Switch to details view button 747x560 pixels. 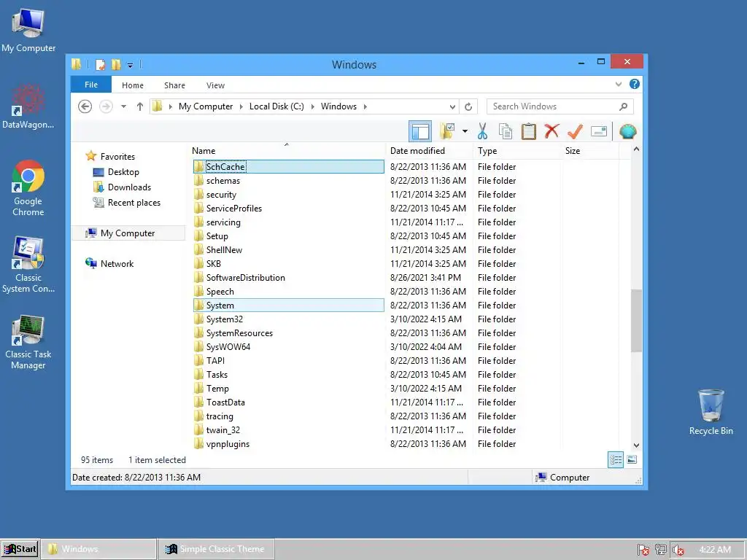coord(616,459)
